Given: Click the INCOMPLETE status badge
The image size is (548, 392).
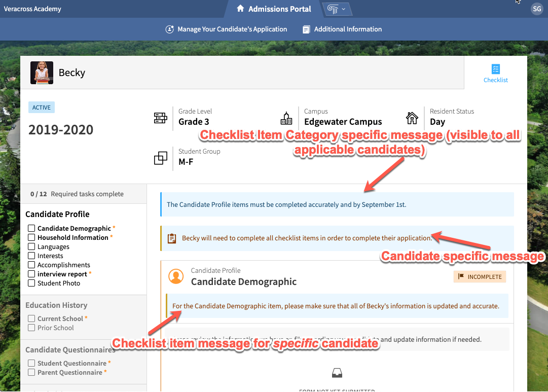Looking at the screenshot, I should pyautogui.click(x=480, y=276).
